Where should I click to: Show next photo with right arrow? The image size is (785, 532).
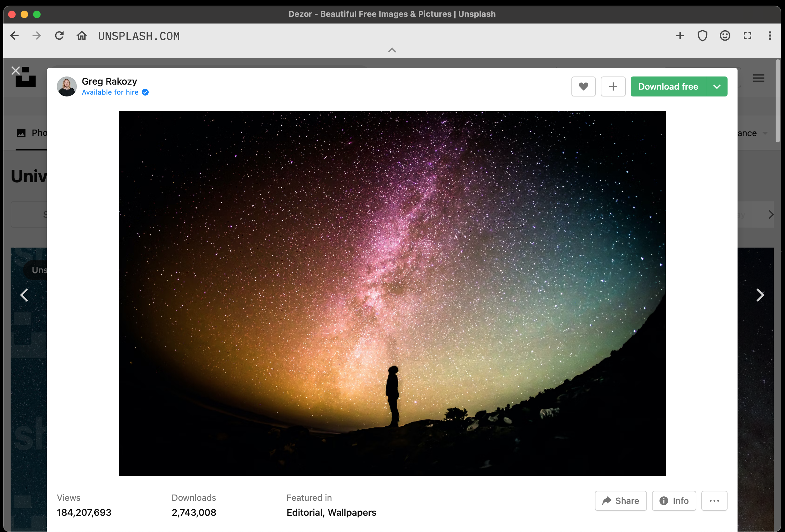(760, 295)
